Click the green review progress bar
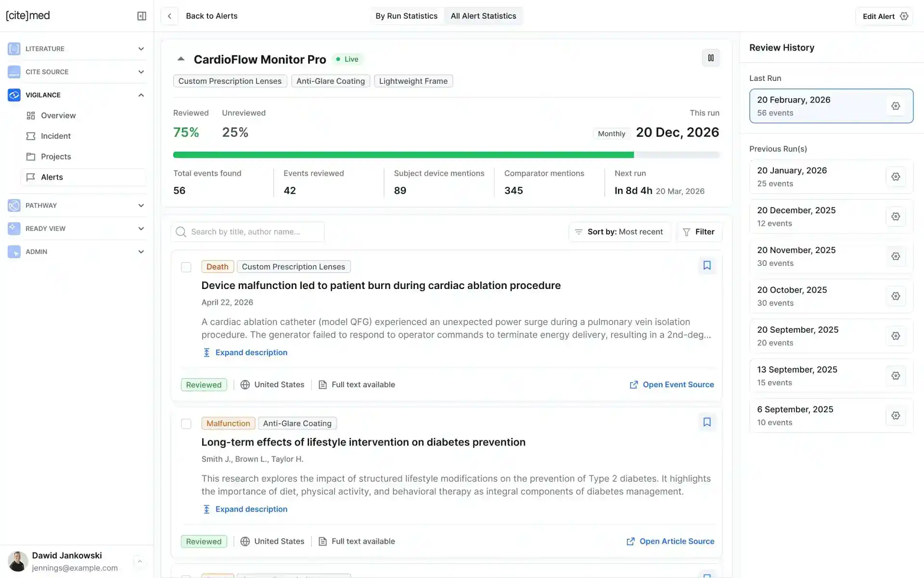 [403, 155]
